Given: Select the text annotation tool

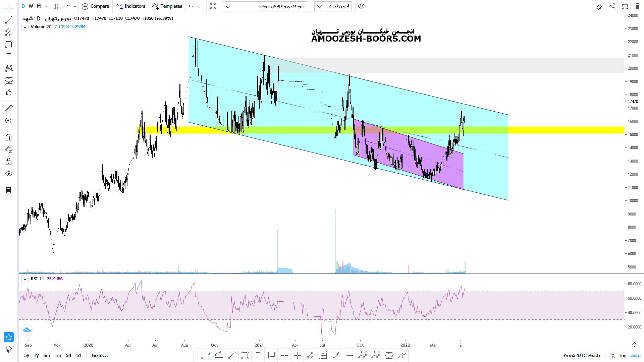Looking at the screenshot, I should pos(9,56).
